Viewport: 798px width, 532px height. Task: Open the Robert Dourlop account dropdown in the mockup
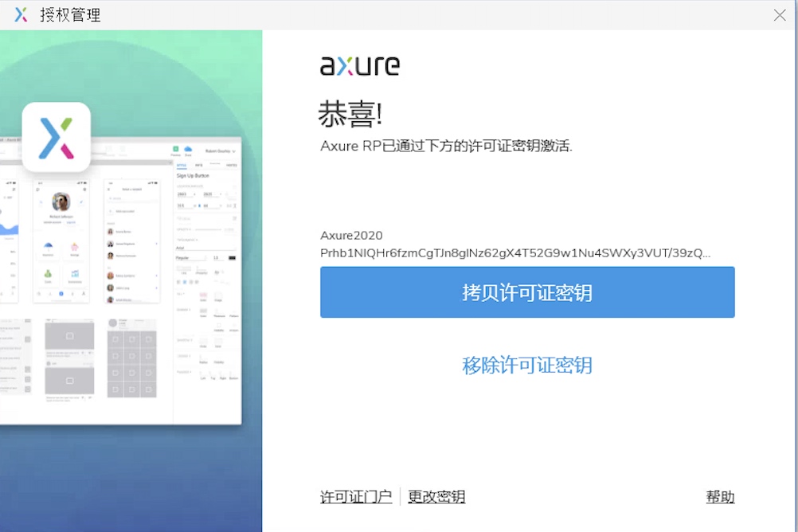pyautogui.click(x=221, y=151)
